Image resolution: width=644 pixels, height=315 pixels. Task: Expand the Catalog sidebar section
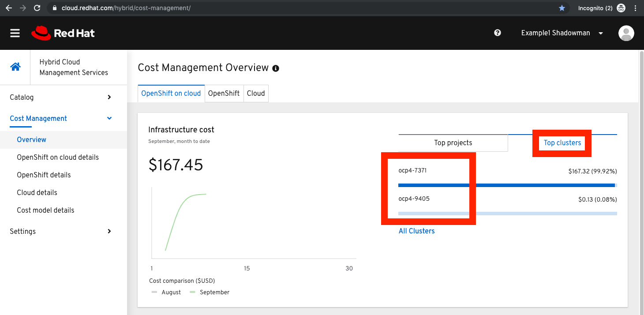(64, 97)
